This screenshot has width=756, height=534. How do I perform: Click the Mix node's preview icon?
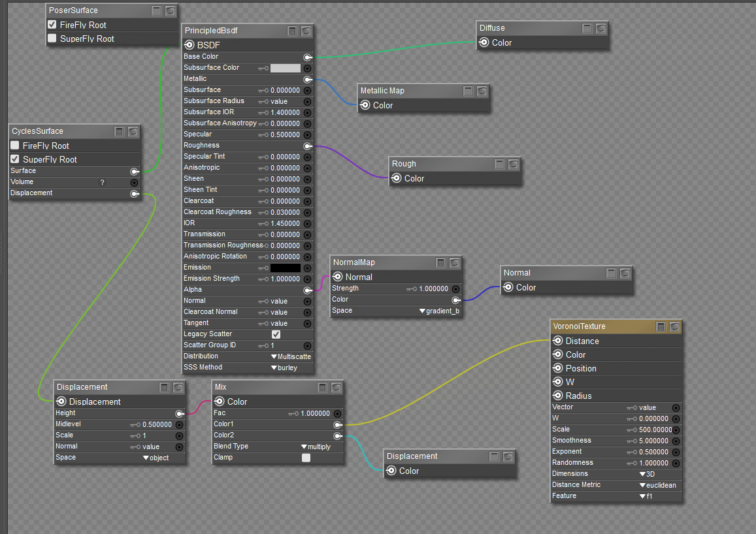(337, 387)
